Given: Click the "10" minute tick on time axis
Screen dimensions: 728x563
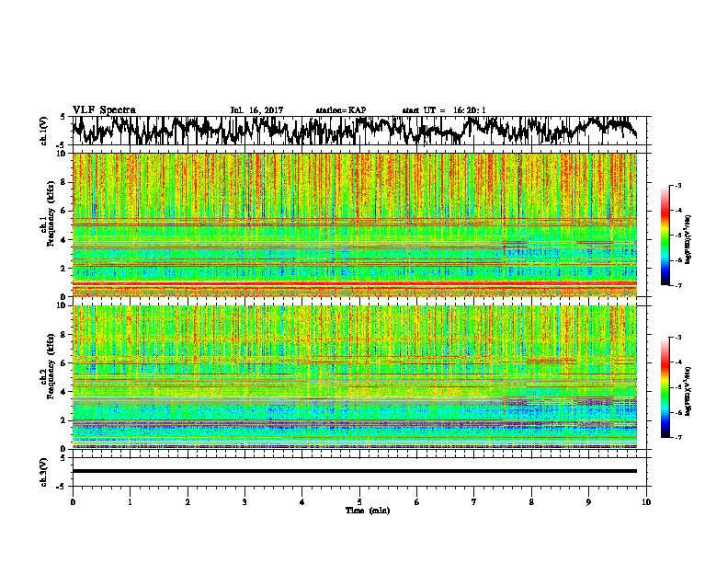Looking at the screenshot, I should 646,502.
